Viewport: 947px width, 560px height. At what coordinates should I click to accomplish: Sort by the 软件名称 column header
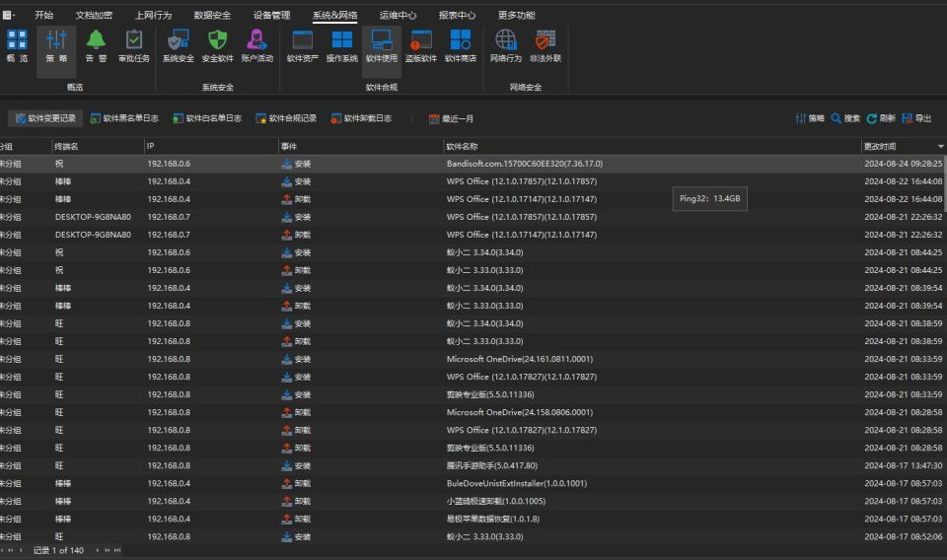pos(652,147)
